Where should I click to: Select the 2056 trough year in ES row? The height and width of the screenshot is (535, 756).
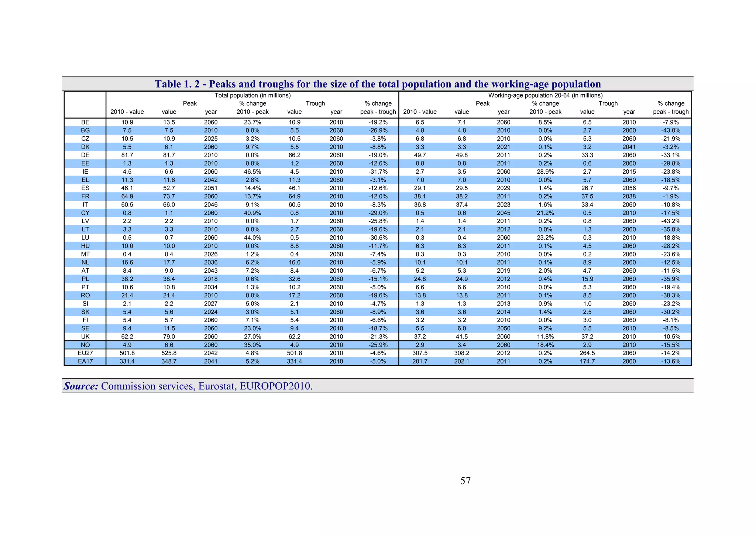coord(629,188)
